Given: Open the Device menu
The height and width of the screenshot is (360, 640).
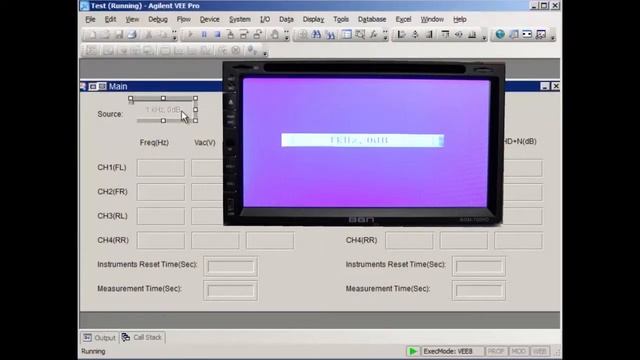Looking at the screenshot, I should (x=209, y=19).
